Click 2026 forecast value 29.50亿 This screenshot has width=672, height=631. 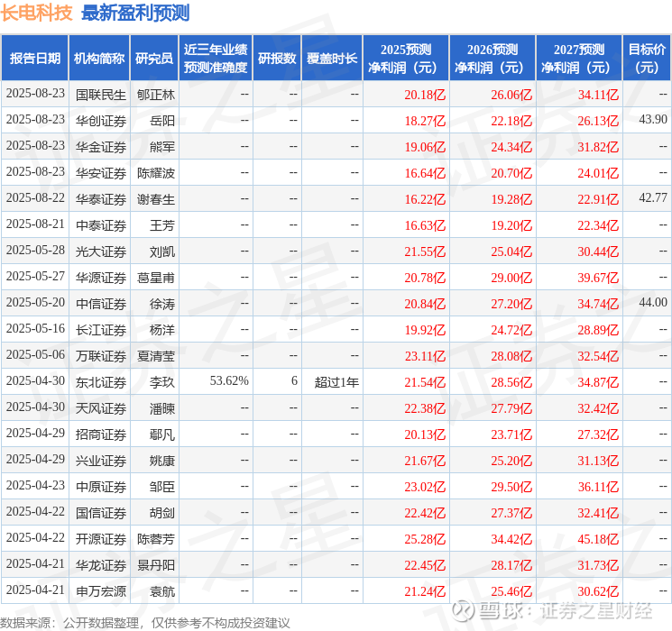click(511, 487)
